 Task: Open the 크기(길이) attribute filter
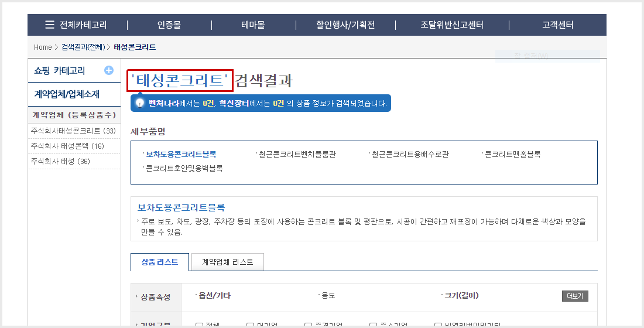pos(462,296)
